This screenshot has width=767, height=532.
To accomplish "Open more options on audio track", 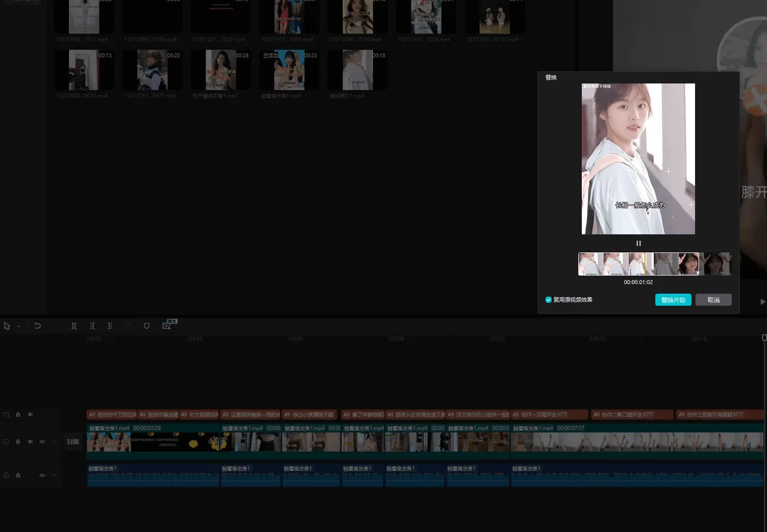I will 55,475.
